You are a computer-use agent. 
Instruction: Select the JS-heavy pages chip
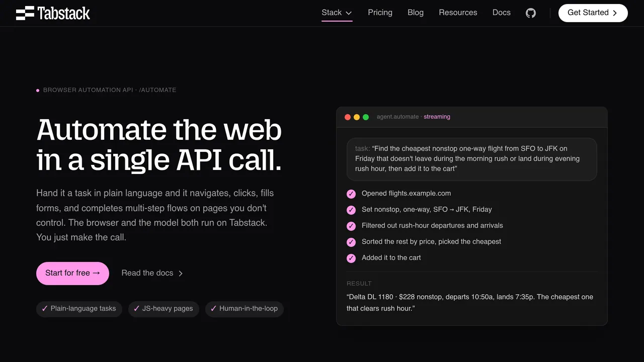click(x=164, y=308)
